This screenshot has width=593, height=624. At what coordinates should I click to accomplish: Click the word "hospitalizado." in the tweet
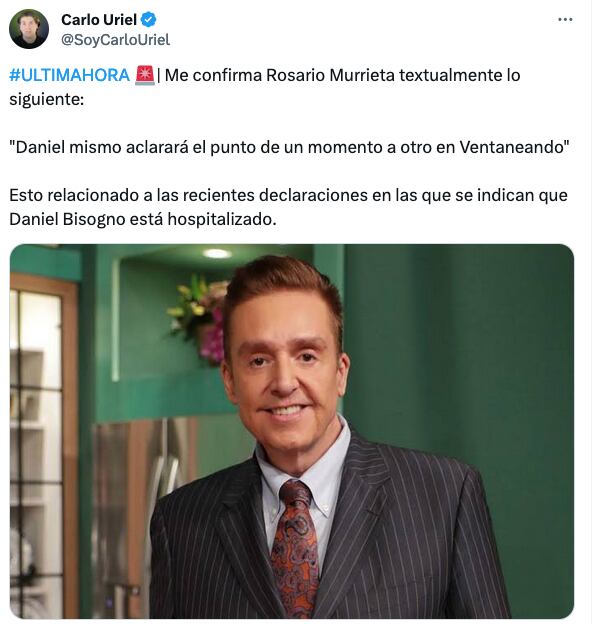222,219
